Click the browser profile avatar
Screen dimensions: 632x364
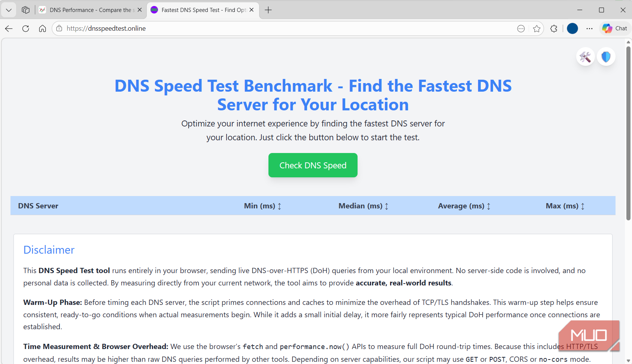point(572,28)
